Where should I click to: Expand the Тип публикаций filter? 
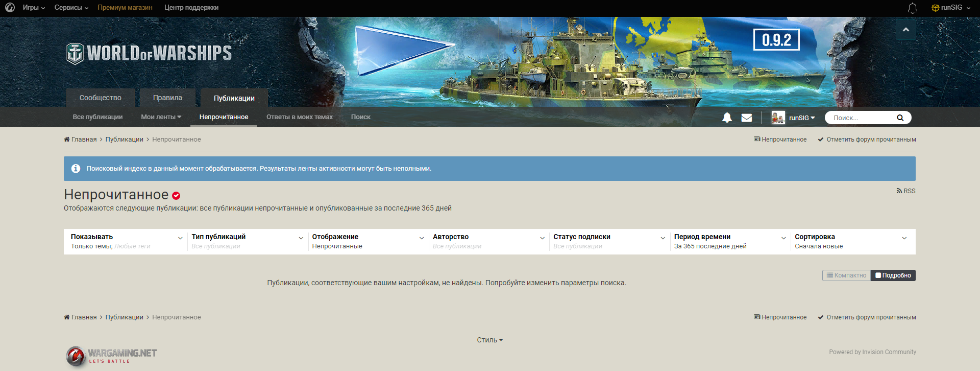247,241
